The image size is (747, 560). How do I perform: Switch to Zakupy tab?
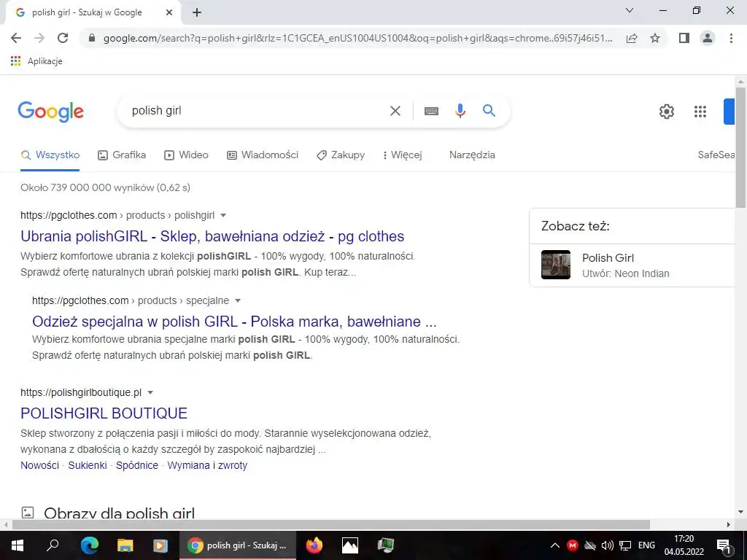(x=341, y=155)
